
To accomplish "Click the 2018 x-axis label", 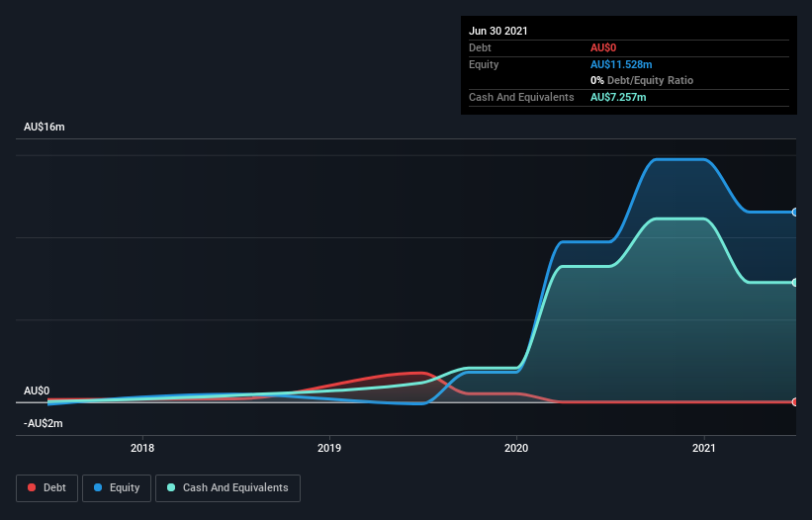I will click(x=142, y=448).
